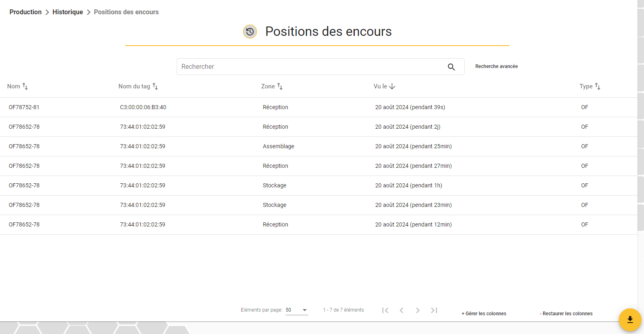The image size is (644, 334).
Task: Click cell 20 août 2024 (pendant 27min)
Action: (413, 166)
